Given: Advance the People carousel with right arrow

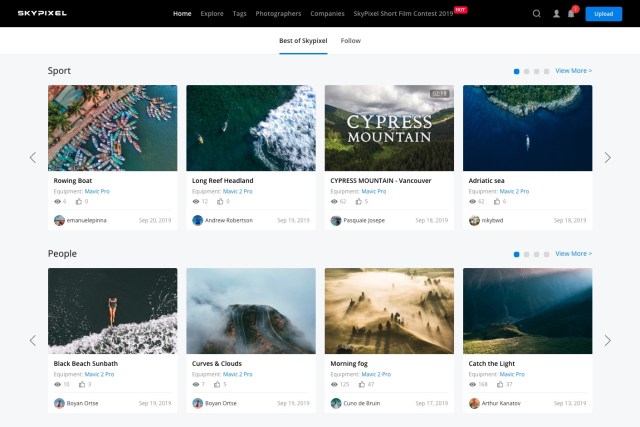Looking at the screenshot, I should coord(607,340).
